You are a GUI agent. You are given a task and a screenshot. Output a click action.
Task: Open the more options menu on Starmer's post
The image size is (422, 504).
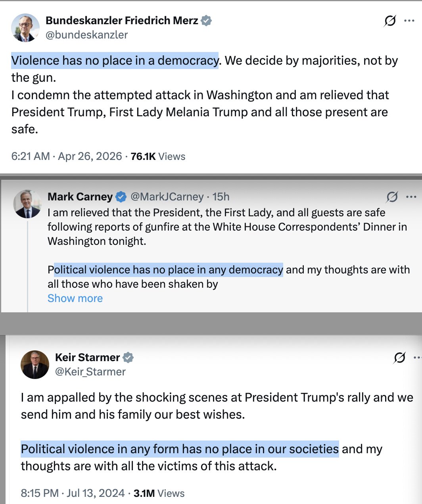417,358
